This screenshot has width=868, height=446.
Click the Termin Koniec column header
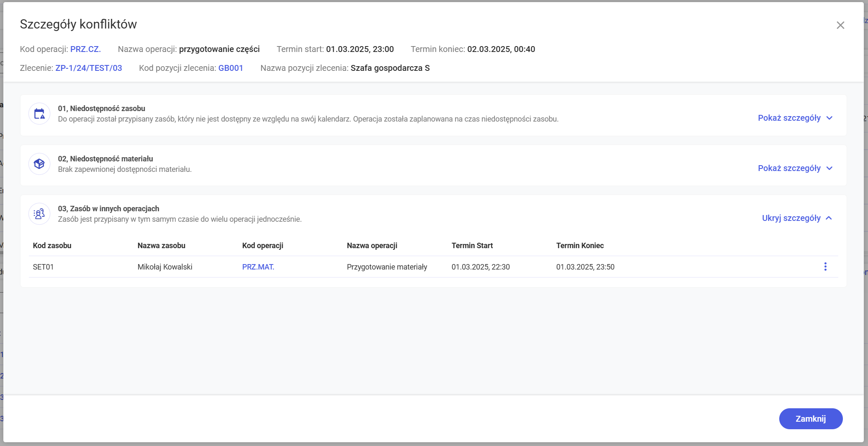(580, 246)
